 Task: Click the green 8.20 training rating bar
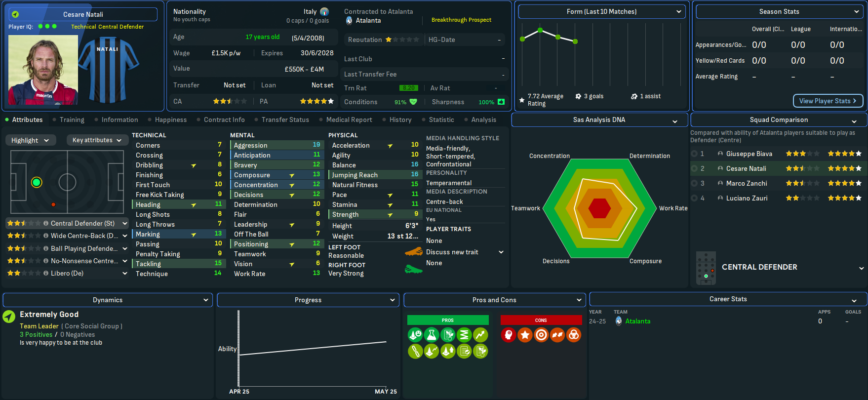click(408, 88)
